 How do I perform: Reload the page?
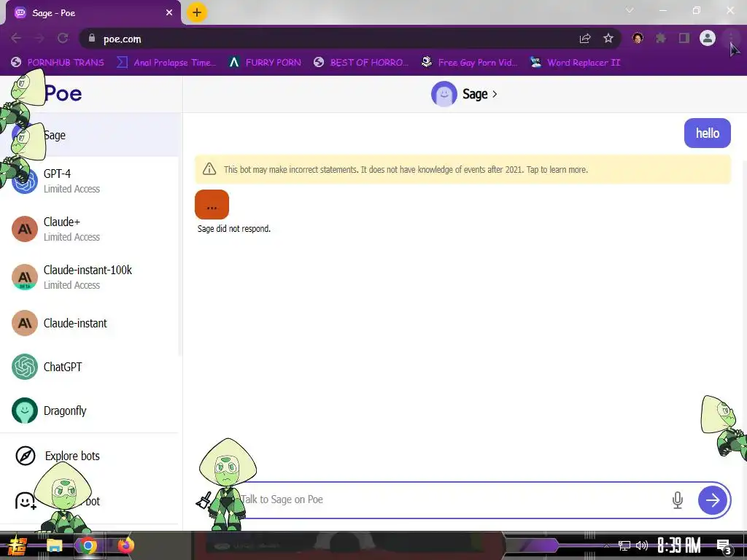[63, 39]
